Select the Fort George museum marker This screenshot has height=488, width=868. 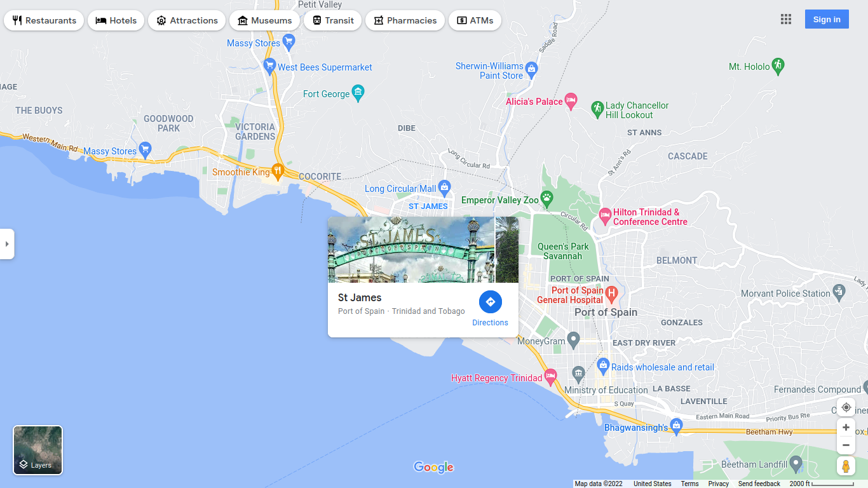pyautogui.click(x=358, y=92)
